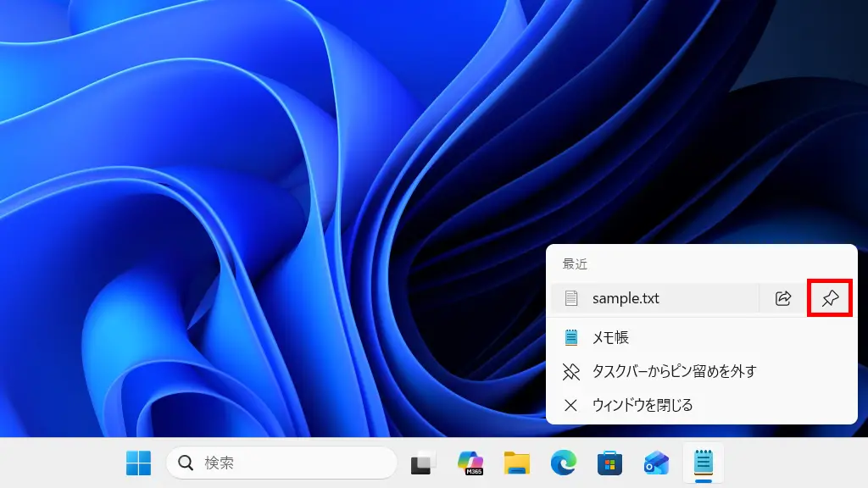
Task: Select メモ帳 to open new Notepad window
Action: [610, 337]
